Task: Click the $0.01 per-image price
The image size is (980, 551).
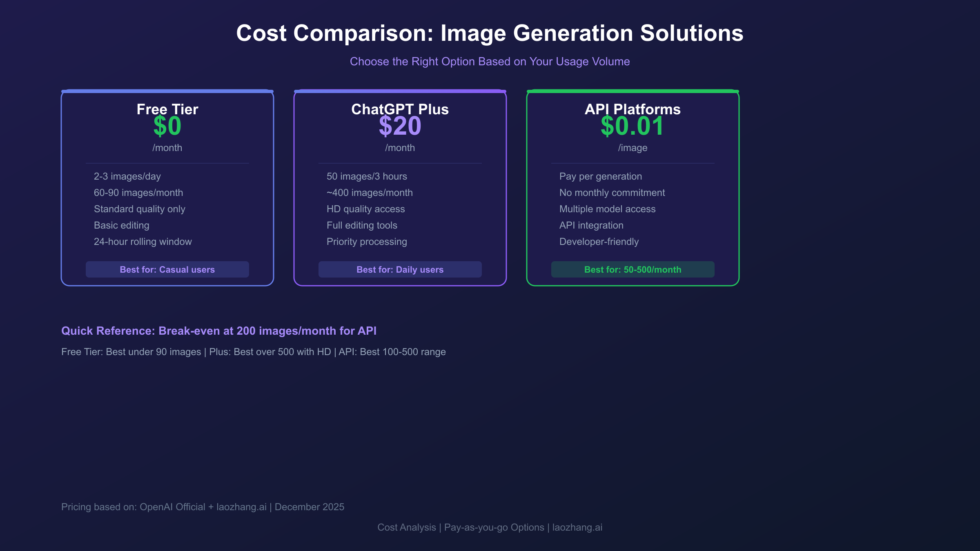Action: pos(632,127)
